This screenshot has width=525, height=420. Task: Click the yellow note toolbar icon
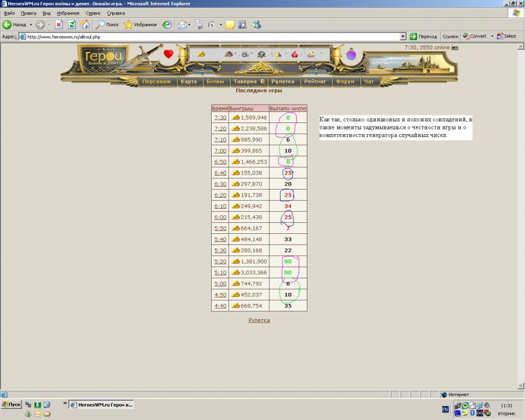coord(230,24)
